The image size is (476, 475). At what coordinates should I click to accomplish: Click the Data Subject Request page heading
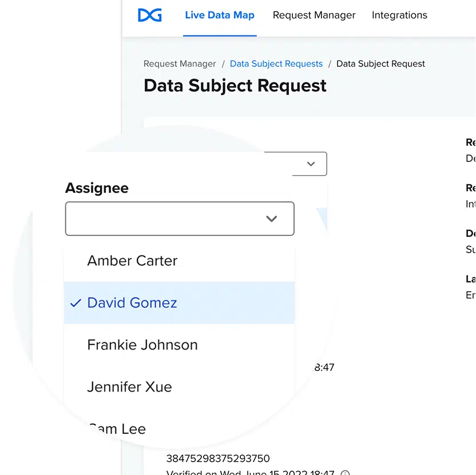235,86
